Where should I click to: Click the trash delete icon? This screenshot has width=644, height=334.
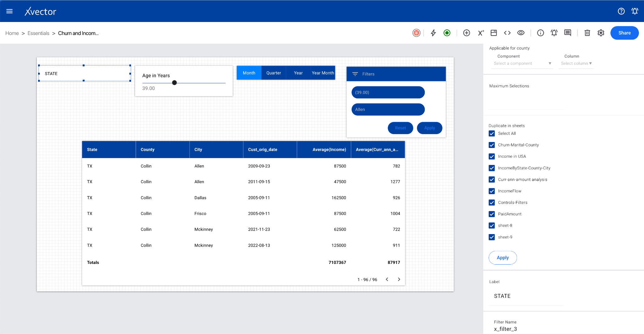(587, 33)
